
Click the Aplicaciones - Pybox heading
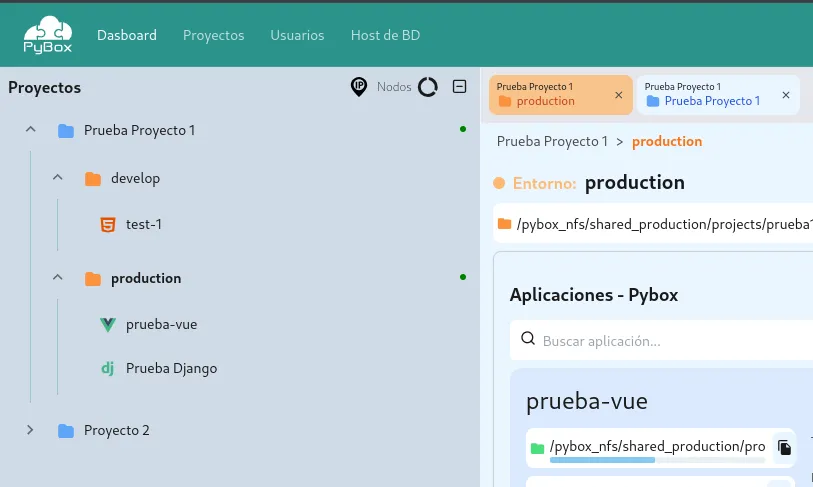594,295
